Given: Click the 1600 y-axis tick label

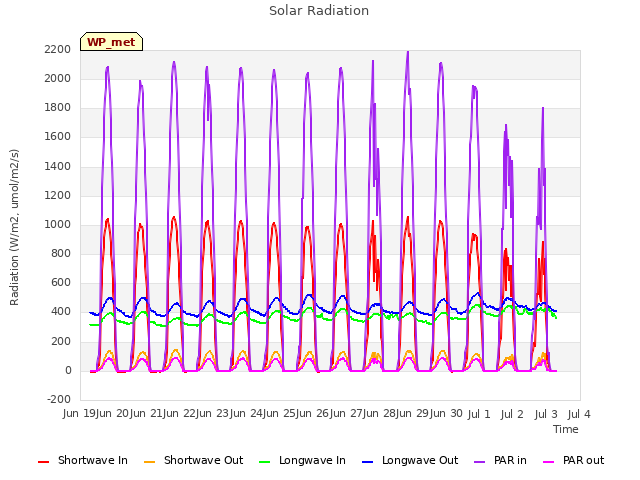Looking at the screenshot, I should 58,137.
